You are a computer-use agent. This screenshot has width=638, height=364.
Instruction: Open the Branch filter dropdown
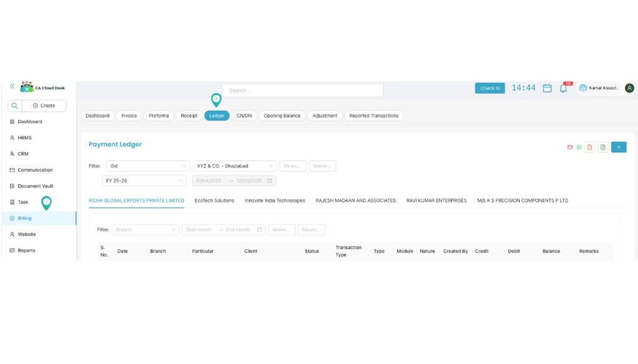click(x=145, y=229)
